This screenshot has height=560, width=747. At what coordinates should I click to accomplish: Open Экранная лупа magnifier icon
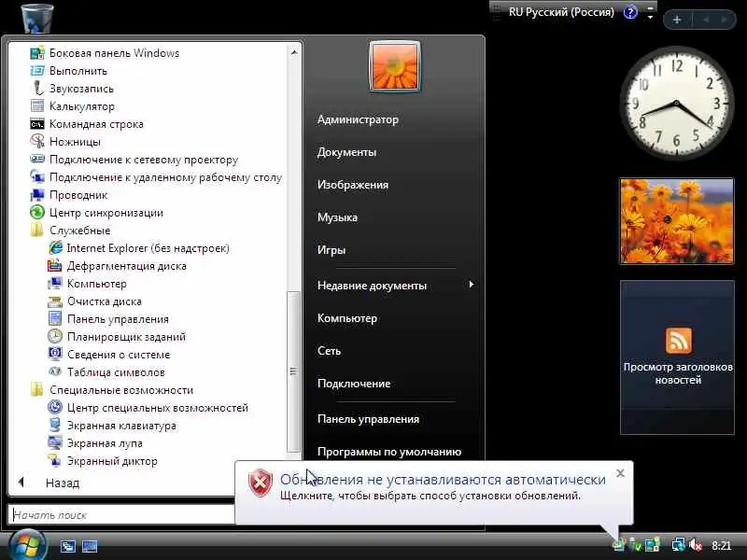pos(55,442)
